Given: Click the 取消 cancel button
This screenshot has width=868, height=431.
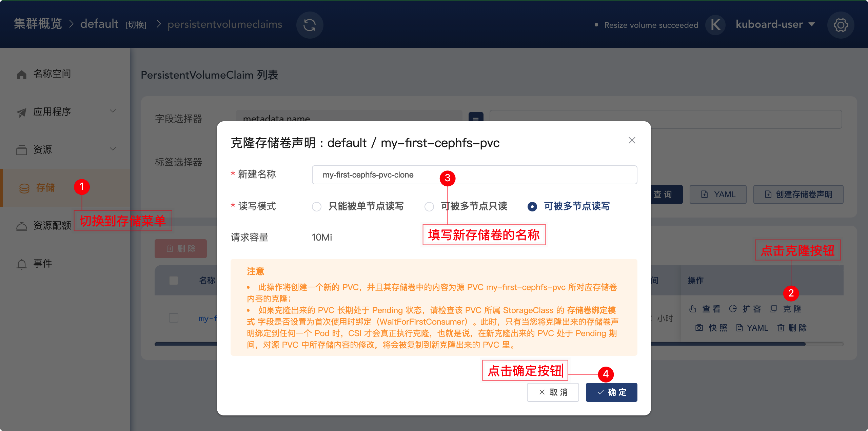Looking at the screenshot, I should 553,392.
